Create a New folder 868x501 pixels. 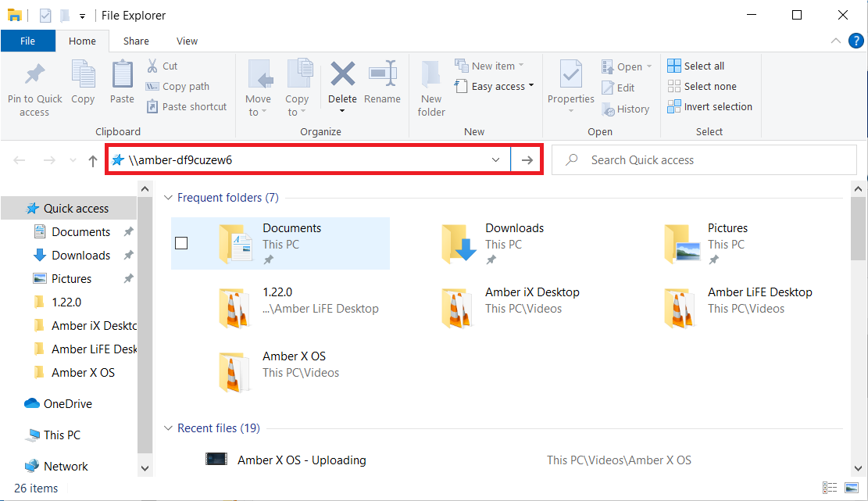[431, 88]
